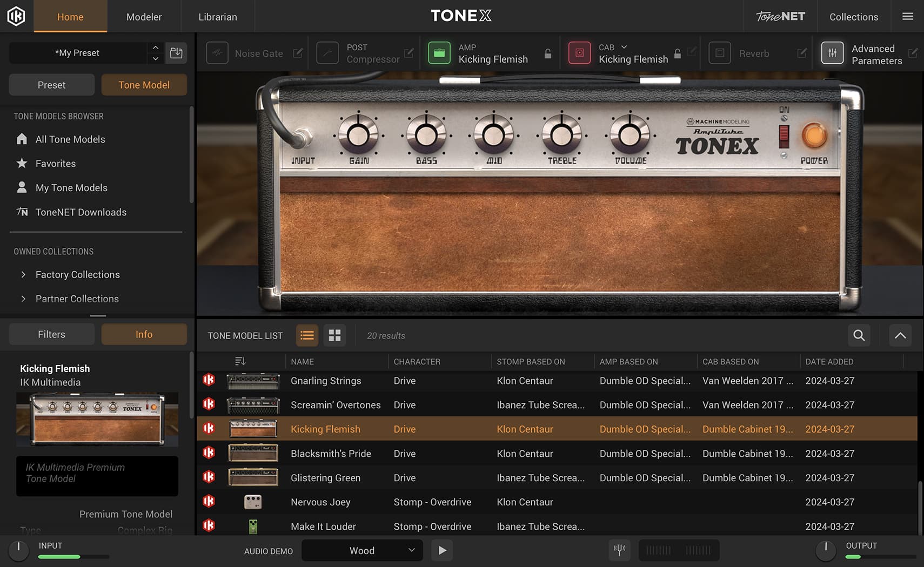Toggle the Noise Gate on
924x567 pixels.
217,53
